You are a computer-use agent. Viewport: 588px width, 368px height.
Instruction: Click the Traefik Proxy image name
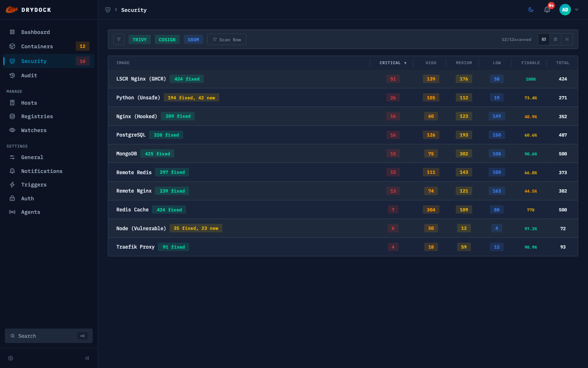coord(135,247)
